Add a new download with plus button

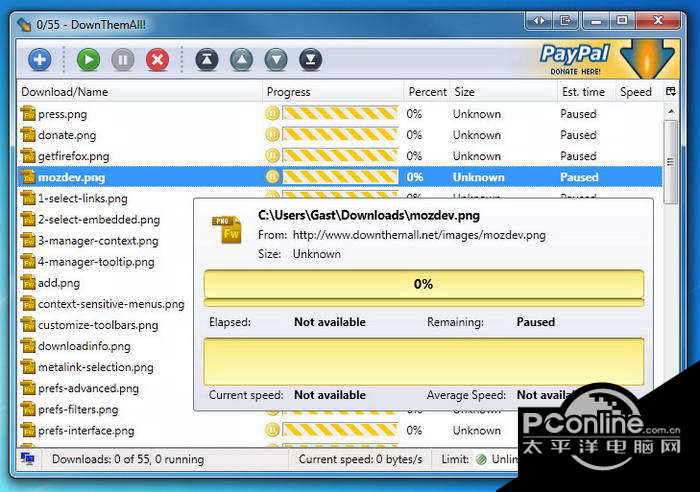point(40,60)
